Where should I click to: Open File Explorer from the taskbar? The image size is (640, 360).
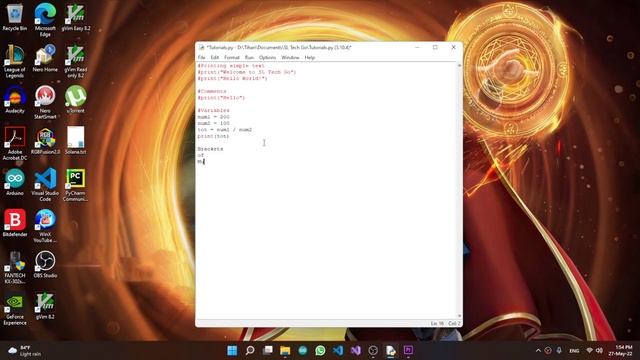[285, 351]
